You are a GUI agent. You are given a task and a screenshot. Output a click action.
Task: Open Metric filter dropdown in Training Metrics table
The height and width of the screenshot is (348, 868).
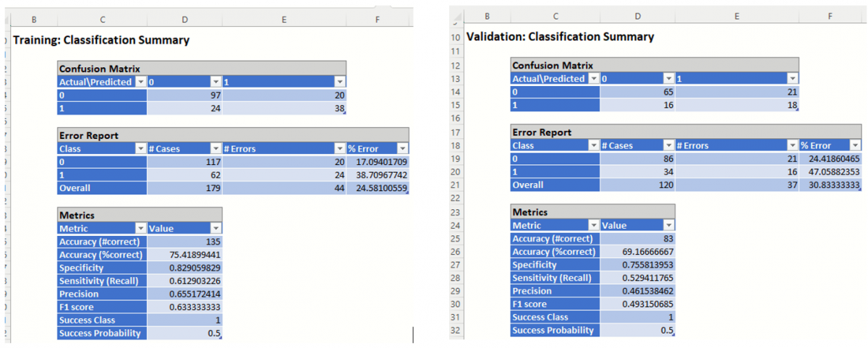pyautogui.click(x=140, y=229)
